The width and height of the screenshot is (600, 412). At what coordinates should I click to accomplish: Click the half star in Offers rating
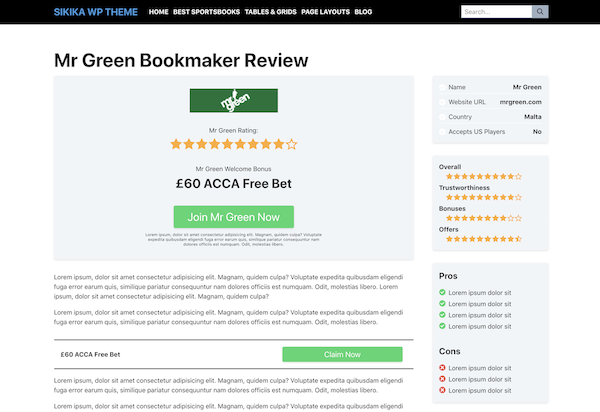coord(518,239)
